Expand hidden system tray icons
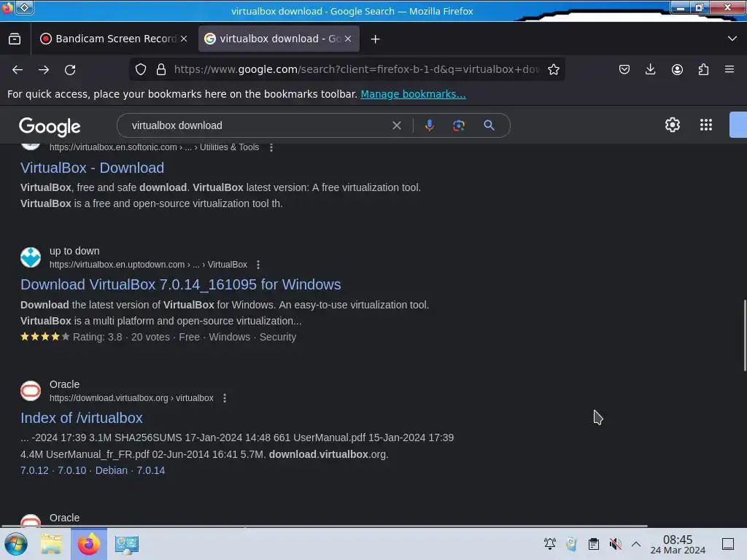Viewport: 747px width, 560px height. (x=636, y=544)
